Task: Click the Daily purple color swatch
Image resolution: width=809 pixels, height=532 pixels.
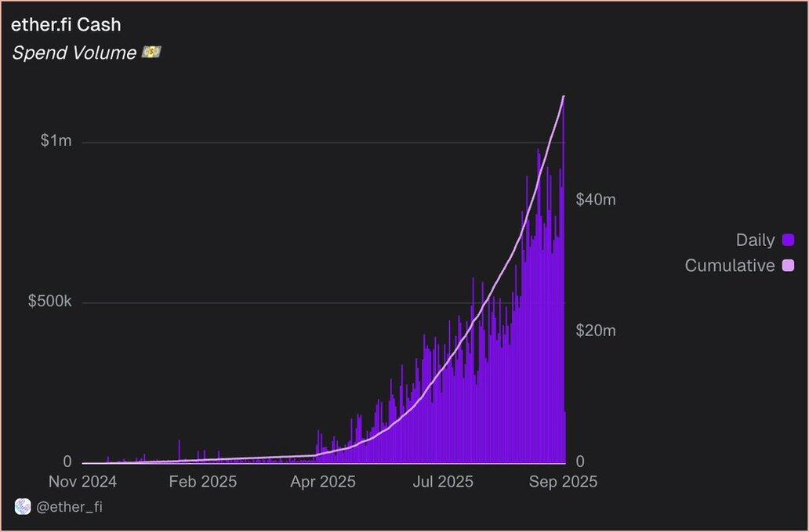Action: click(788, 241)
